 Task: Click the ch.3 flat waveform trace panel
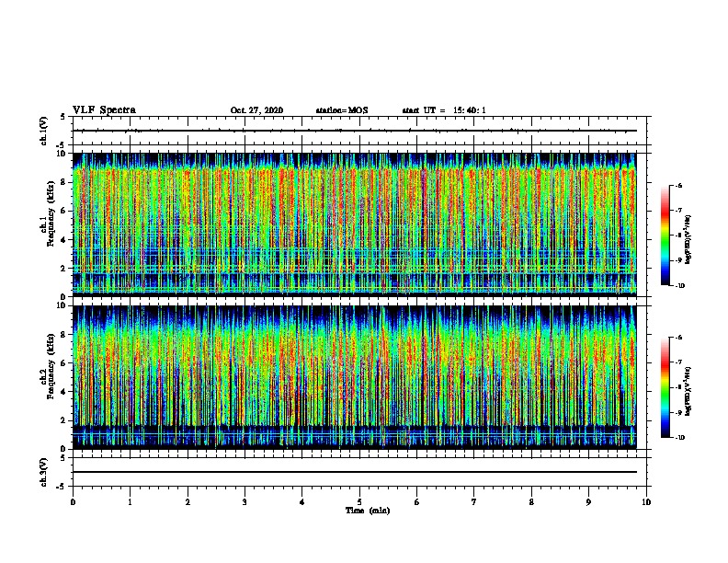pos(359,472)
